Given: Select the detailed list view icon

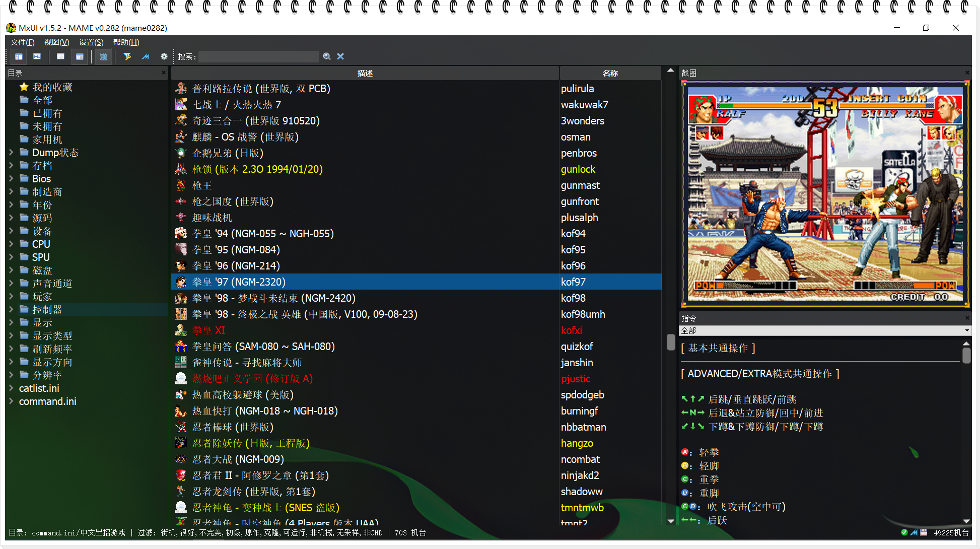Looking at the screenshot, I should click(60, 56).
